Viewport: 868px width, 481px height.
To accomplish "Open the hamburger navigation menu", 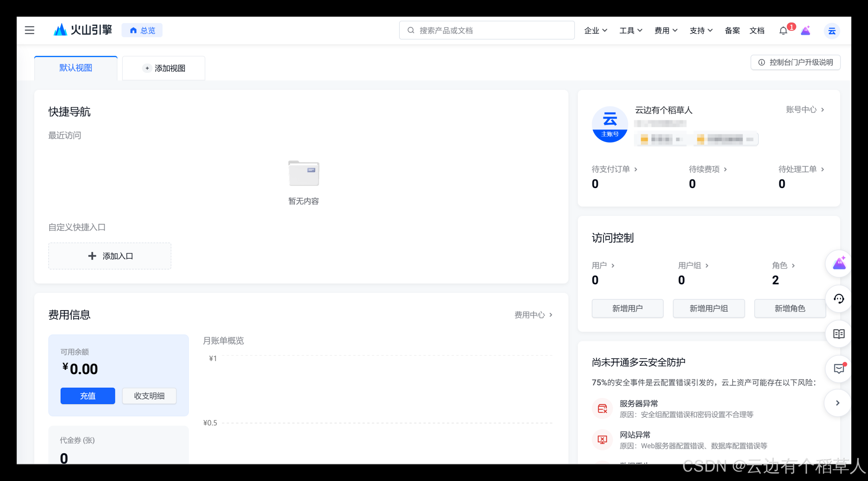I will pyautogui.click(x=29, y=30).
